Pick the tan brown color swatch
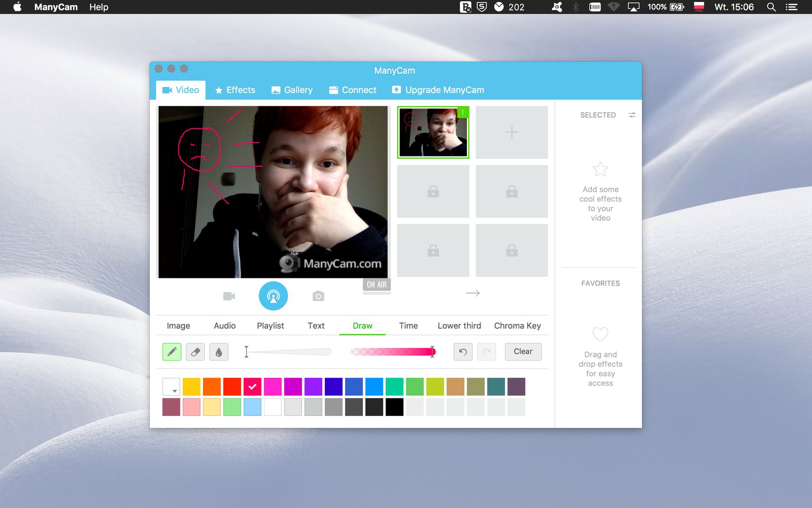Screen dimensions: 812x508 click(456, 387)
